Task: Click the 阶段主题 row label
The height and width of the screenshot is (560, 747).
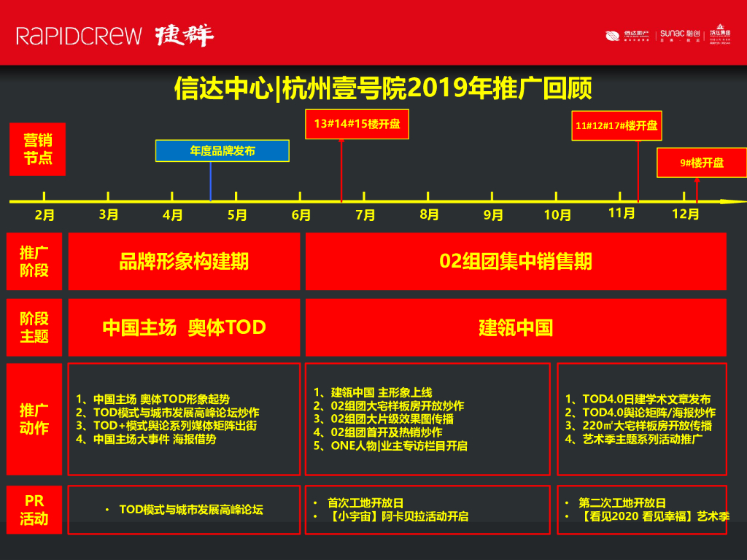Action: pyautogui.click(x=34, y=327)
